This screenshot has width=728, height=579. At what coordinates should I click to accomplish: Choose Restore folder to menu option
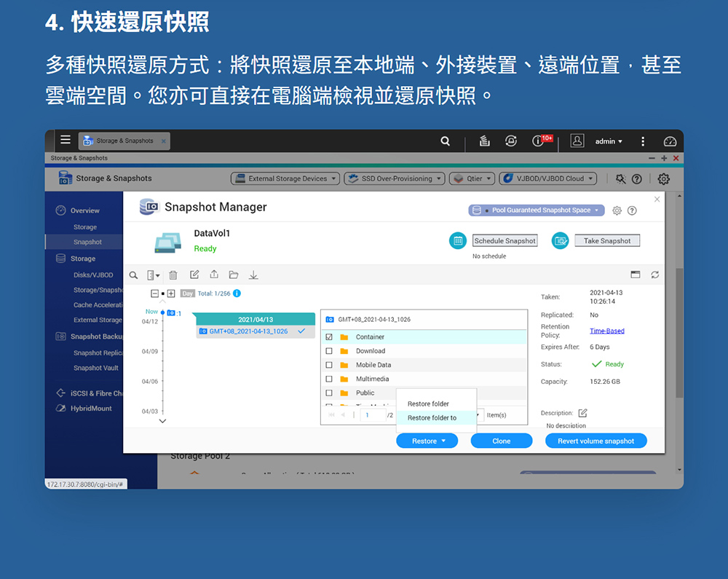(436, 418)
